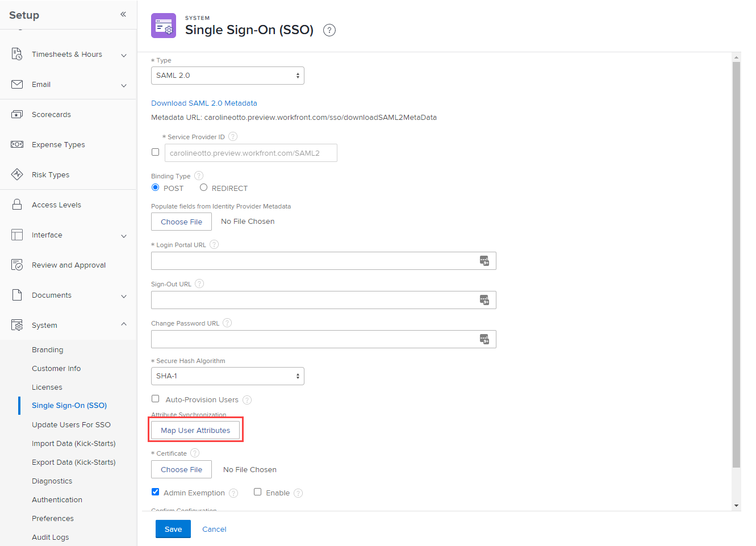The height and width of the screenshot is (546, 756).
Task: Open the Type dropdown showing SAML 2.0
Action: (227, 76)
